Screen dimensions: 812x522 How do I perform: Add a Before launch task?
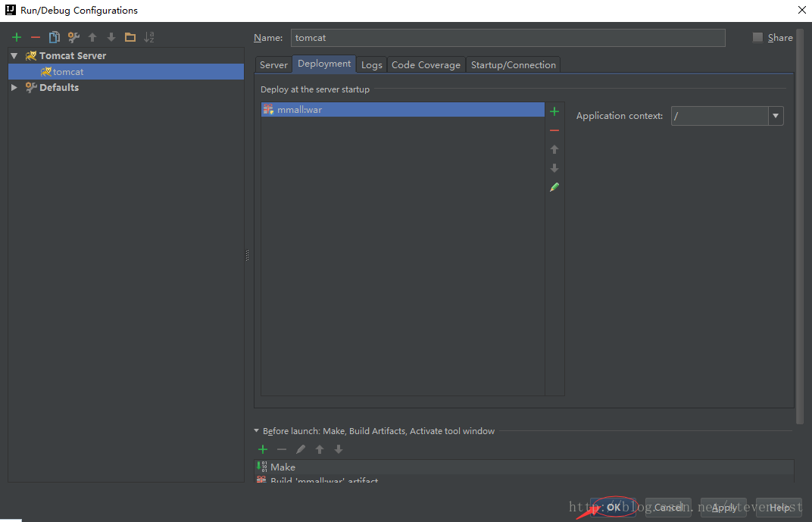click(263, 449)
